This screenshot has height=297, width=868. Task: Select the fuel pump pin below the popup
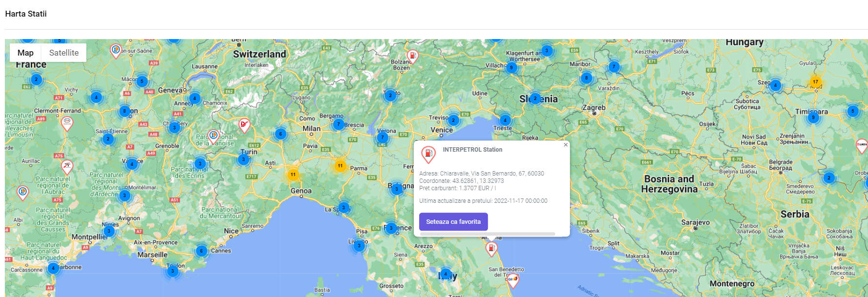pos(492,249)
